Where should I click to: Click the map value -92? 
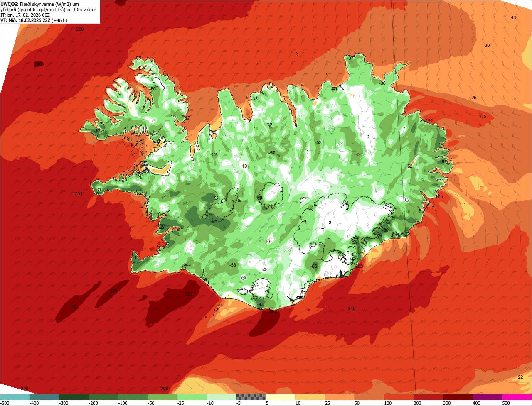tap(214, 221)
